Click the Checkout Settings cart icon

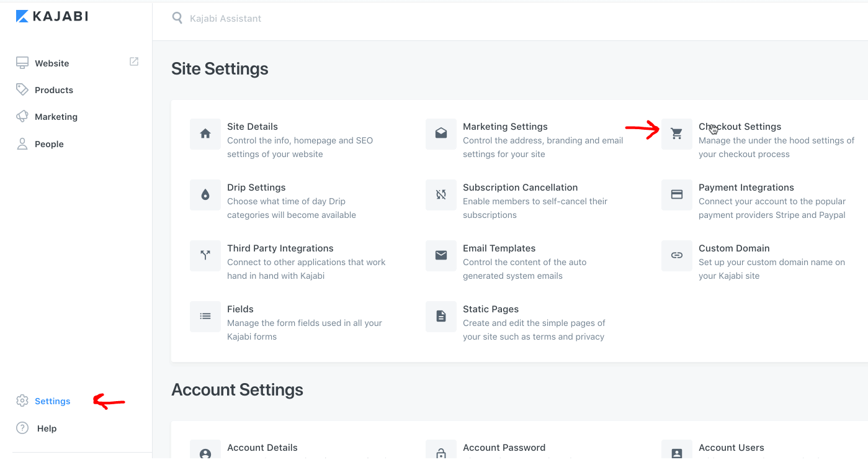pyautogui.click(x=677, y=133)
